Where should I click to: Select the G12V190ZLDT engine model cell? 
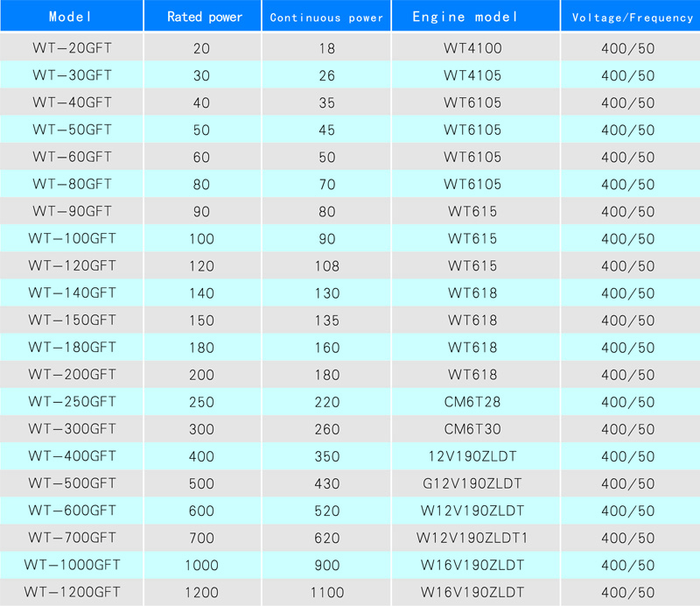point(476,483)
